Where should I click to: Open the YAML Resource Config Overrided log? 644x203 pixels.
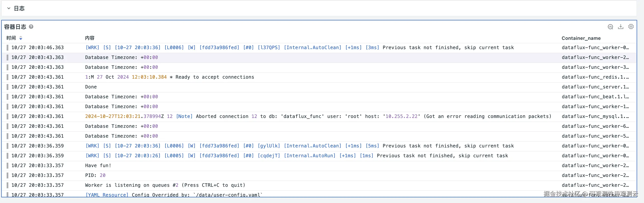click(174, 195)
